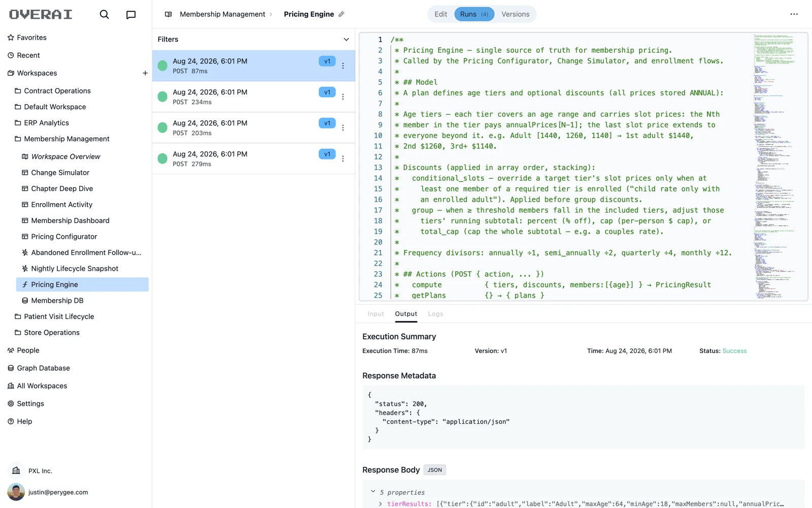Screen dimensions: 812x508
Task: Click the Membership Management breadcrumb
Action: coord(222,14)
